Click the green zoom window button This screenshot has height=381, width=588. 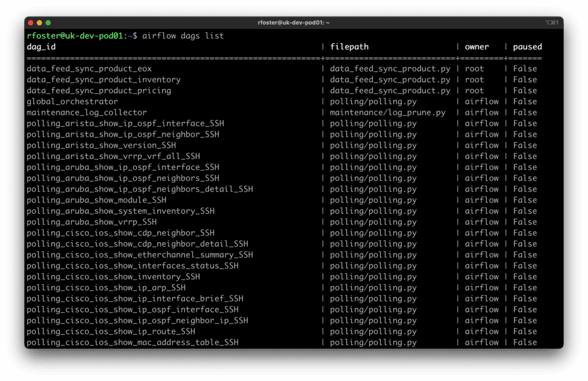[48, 22]
